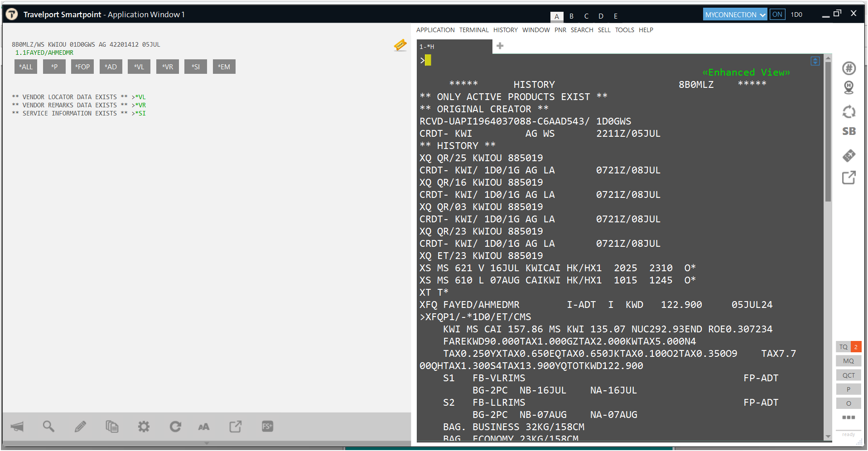Click the *P button
868x451 pixels.
pyautogui.click(x=54, y=67)
